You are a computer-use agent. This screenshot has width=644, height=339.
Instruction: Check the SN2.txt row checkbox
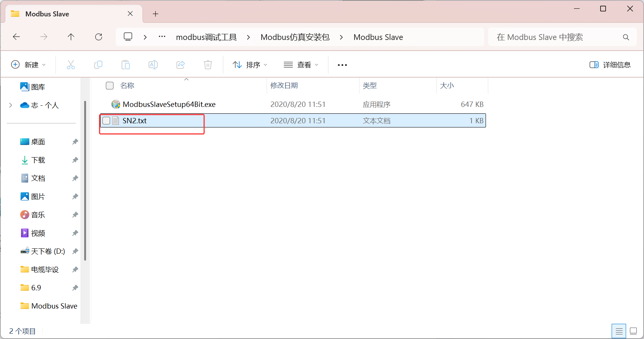pos(106,121)
